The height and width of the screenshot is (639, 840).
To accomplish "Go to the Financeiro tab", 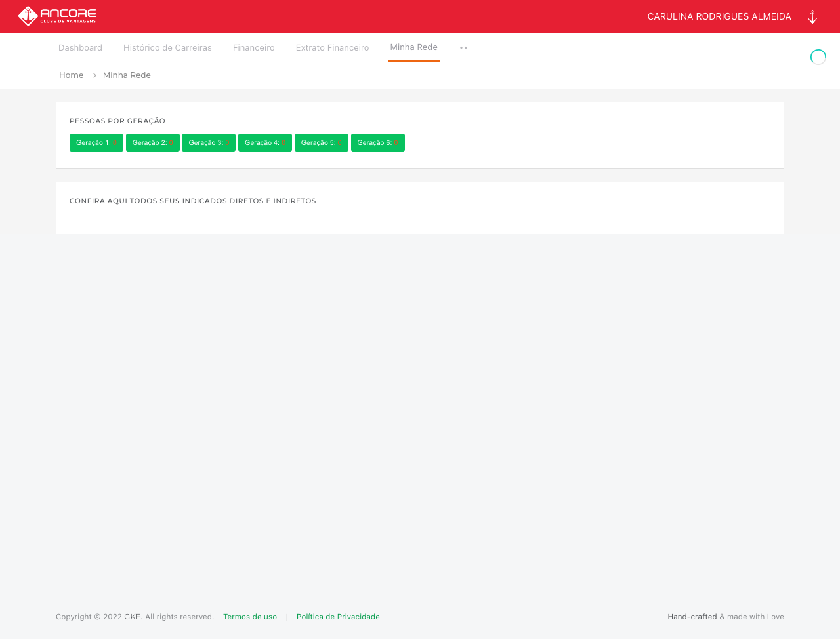I will coord(253,48).
